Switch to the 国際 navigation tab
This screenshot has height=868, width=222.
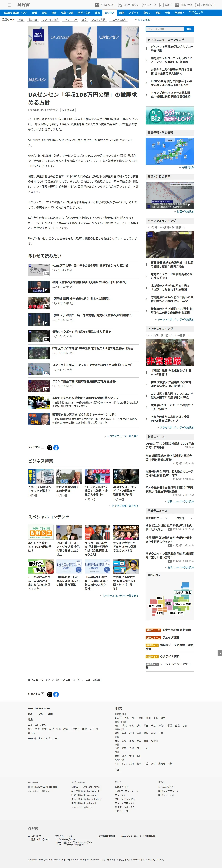(122, 13)
